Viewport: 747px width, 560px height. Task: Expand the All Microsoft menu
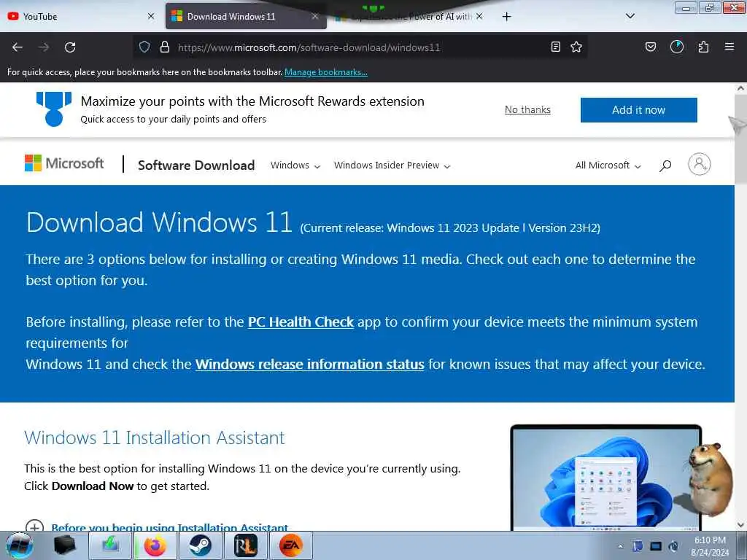click(x=608, y=166)
